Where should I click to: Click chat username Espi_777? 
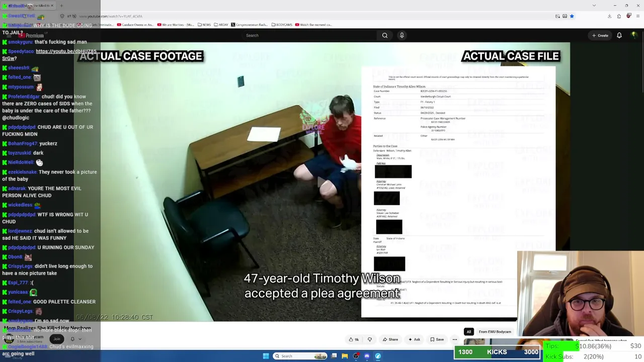coord(18,283)
